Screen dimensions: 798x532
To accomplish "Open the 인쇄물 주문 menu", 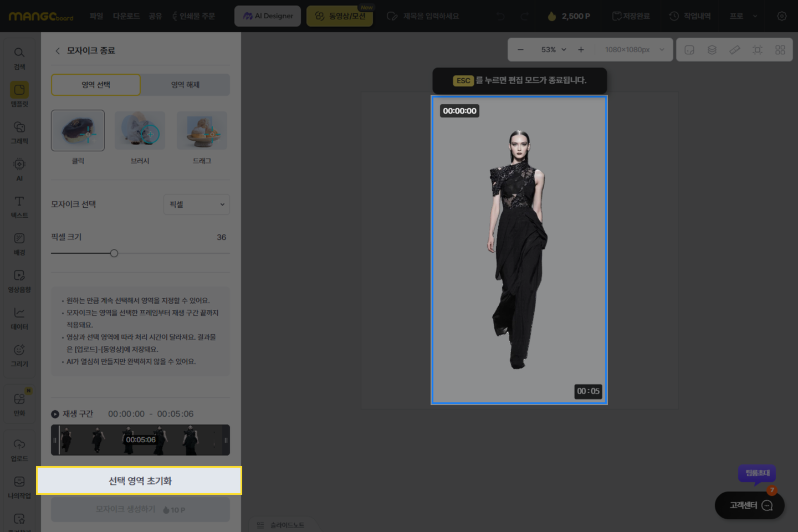I will (193, 16).
